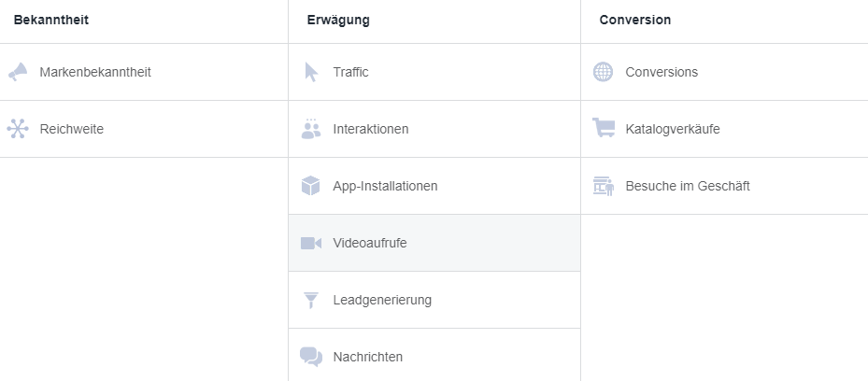Screen dimensions: 868x381
Task: Select Katalogverkäufe under Conversion
Action: coord(673,129)
